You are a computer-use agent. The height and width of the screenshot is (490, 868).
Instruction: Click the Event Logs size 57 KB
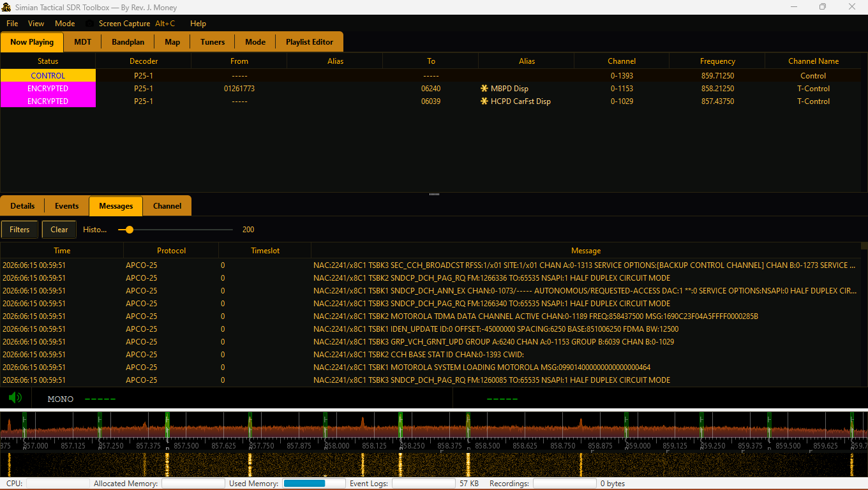tap(469, 484)
